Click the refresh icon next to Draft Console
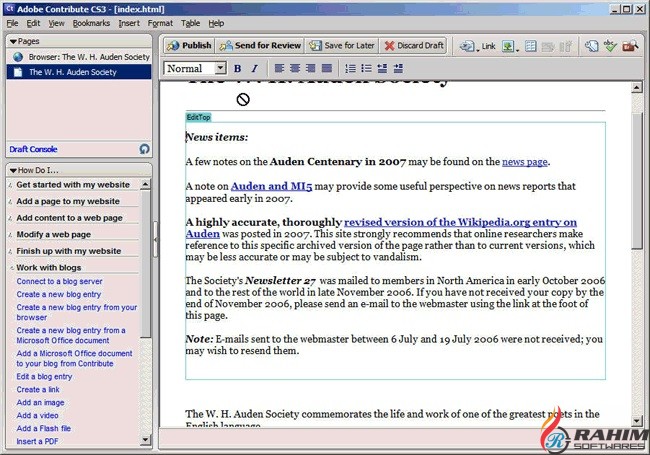 [x=144, y=149]
